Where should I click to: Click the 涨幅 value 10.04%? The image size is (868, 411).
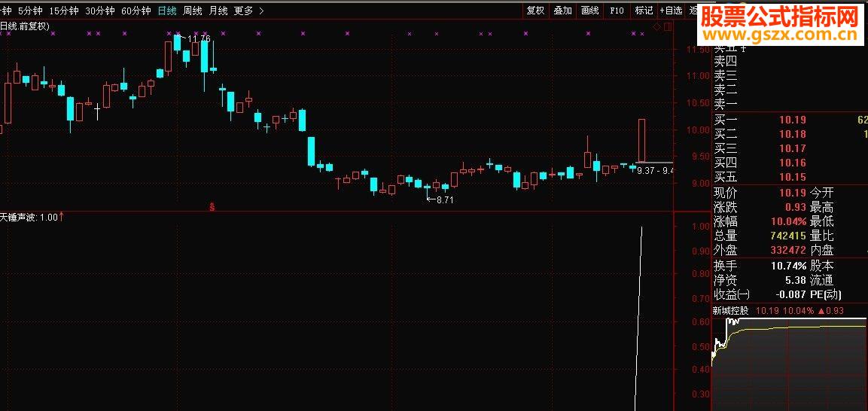click(x=787, y=222)
